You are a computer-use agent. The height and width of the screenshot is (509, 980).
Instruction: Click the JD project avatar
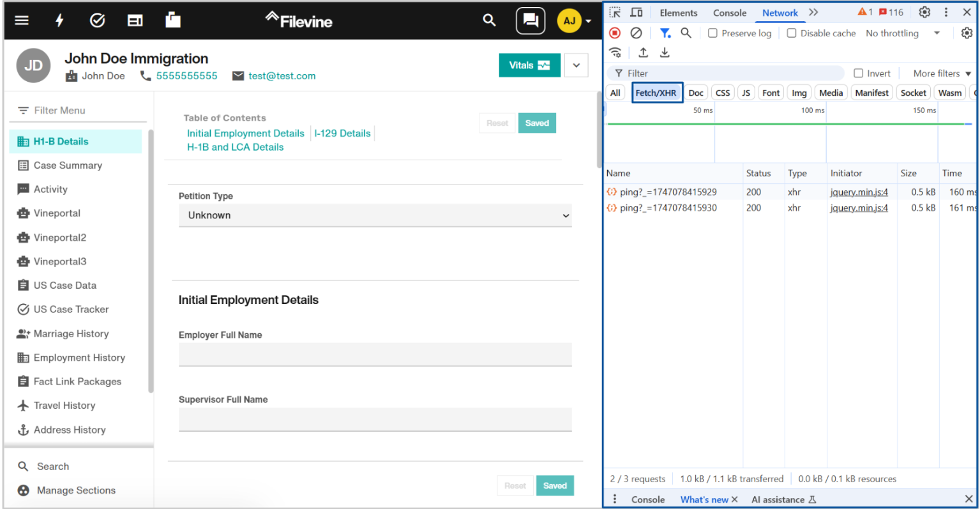(x=33, y=66)
